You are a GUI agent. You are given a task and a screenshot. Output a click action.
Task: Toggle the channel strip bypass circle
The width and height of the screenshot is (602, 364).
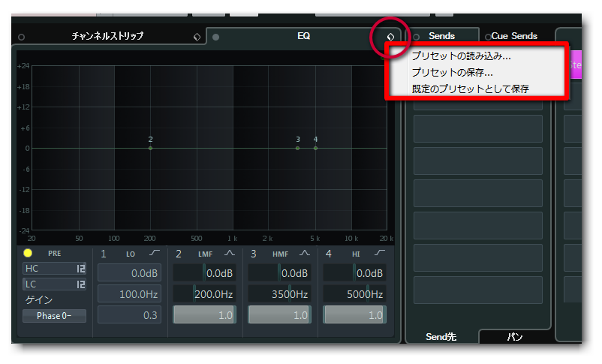click(x=22, y=37)
